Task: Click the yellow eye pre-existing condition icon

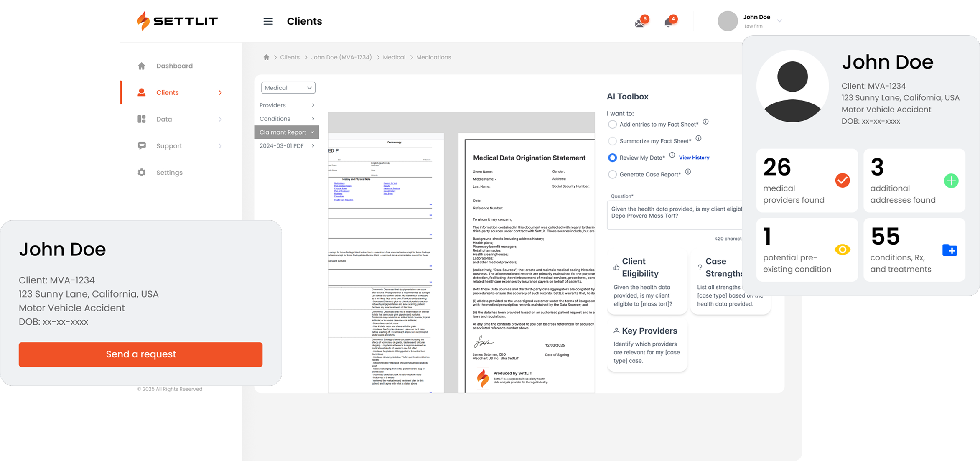Action: point(842,250)
